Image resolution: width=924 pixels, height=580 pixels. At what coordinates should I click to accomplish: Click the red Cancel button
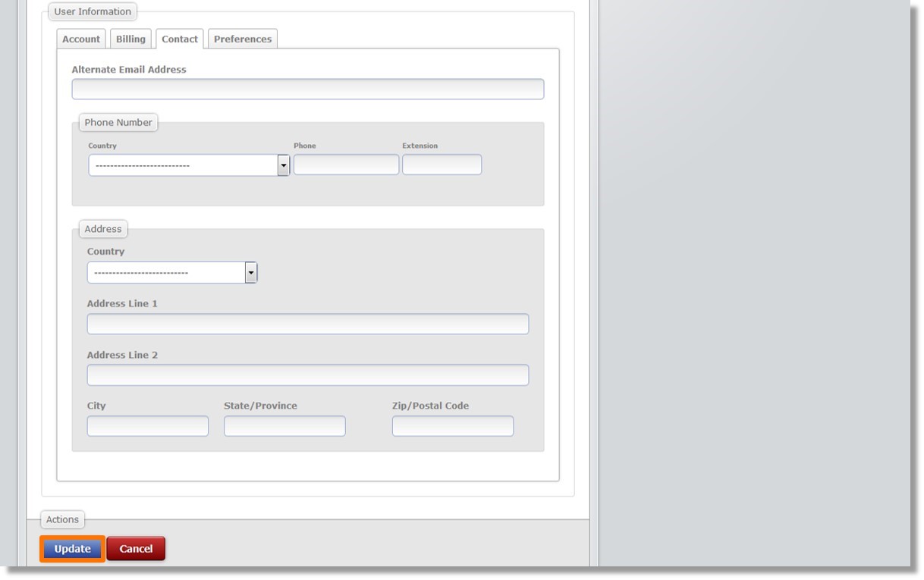[x=136, y=549]
